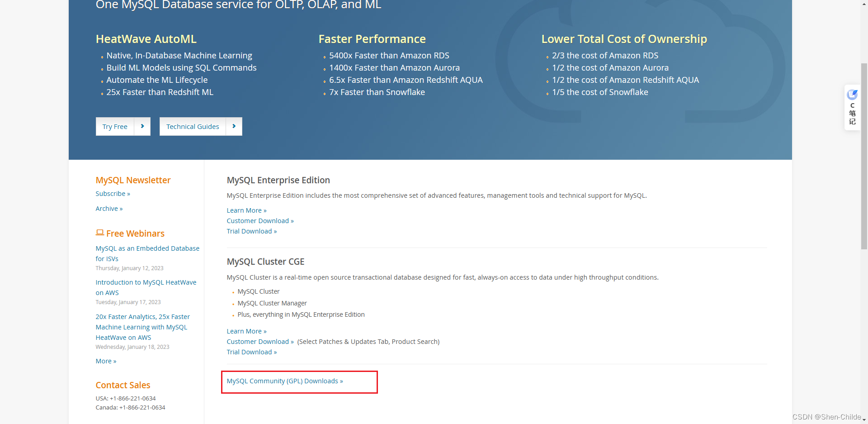Click the scrollbar down arrow

click(864, 420)
